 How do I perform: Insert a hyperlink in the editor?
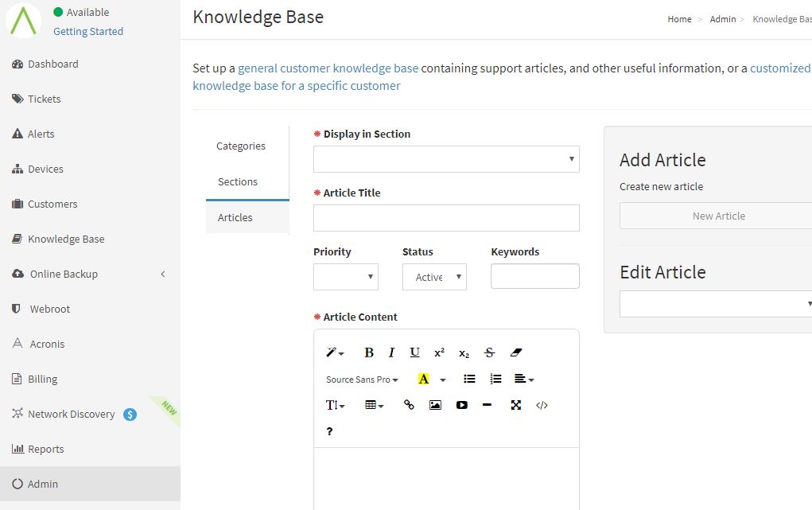coord(408,405)
